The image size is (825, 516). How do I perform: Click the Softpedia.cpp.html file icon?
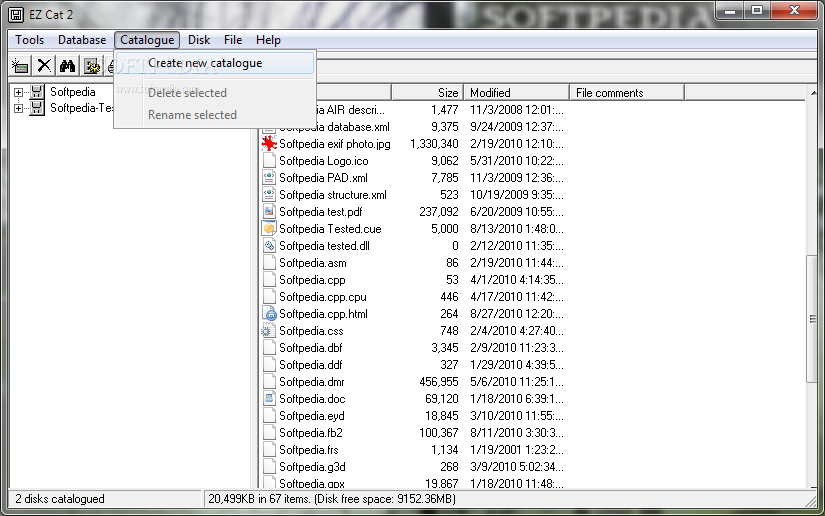pos(269,313)
